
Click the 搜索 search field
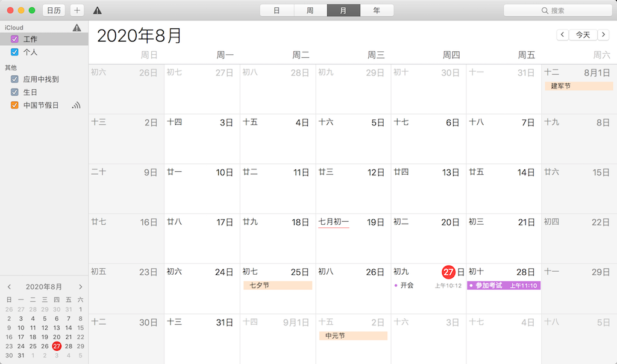(x=557, y=11)
